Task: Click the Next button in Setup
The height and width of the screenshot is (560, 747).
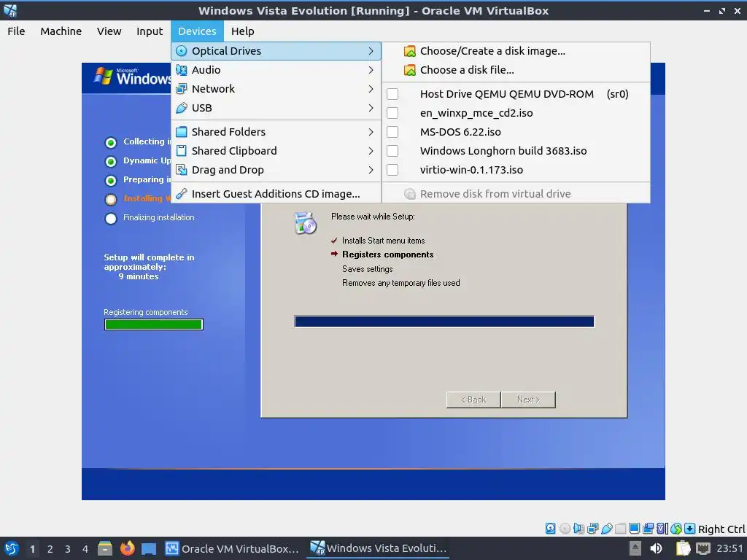Action: point(528,400)
